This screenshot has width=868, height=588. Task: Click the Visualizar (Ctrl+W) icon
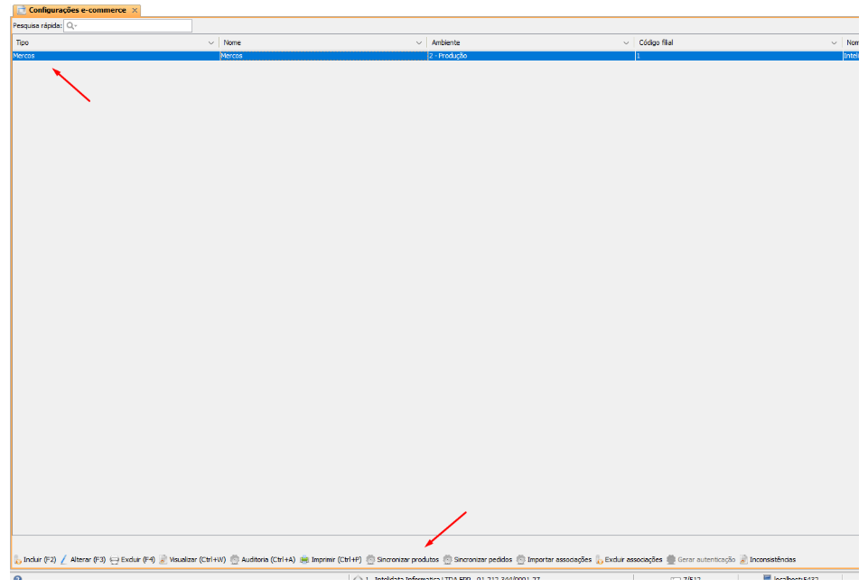163,560
